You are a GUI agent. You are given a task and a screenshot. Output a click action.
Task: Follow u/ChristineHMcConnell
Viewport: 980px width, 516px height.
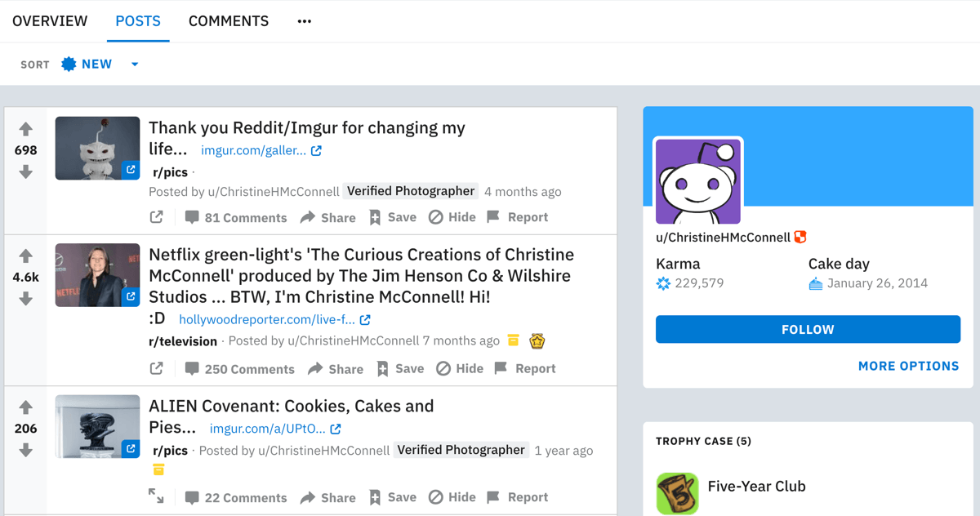click(x=808, y=330)
